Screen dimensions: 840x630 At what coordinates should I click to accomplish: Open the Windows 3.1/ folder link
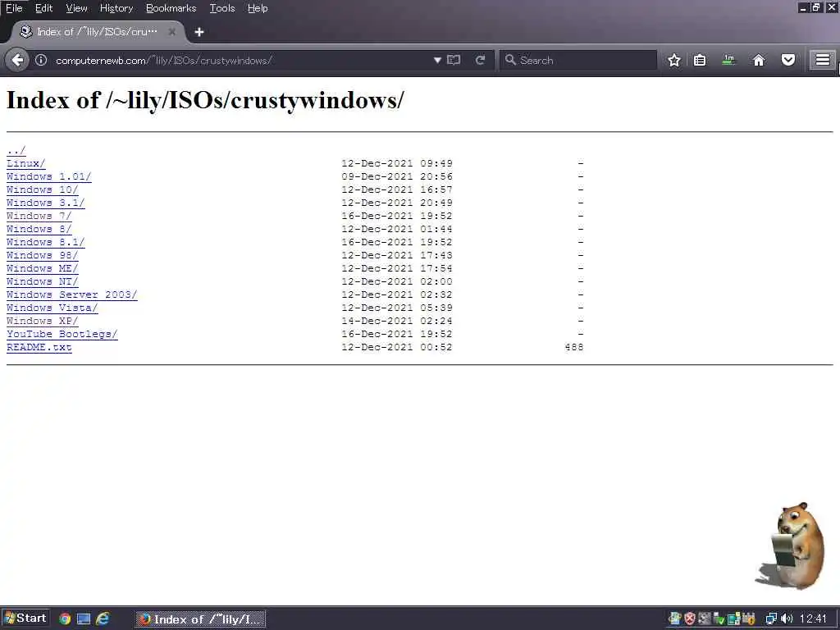coord(46,203)
